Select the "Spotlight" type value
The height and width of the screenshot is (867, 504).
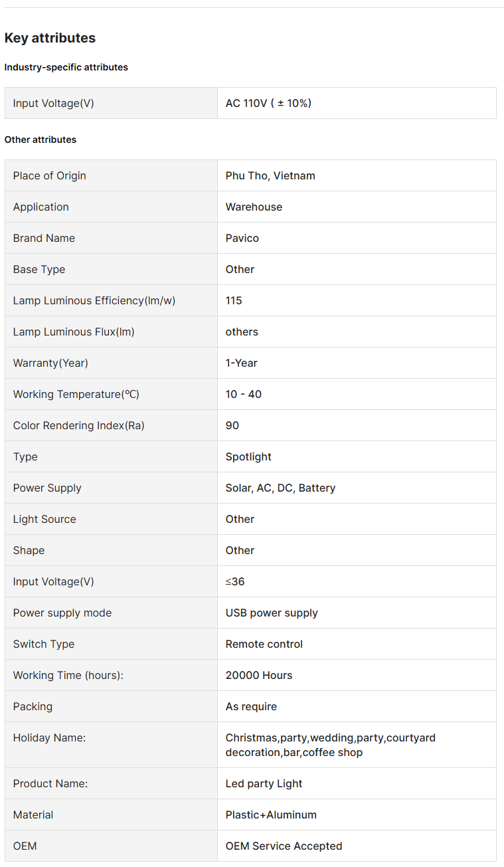pos(248,456)
